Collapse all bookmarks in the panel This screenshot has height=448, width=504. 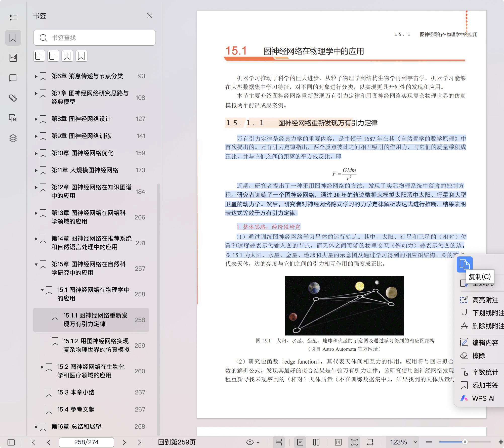point(53,56)
